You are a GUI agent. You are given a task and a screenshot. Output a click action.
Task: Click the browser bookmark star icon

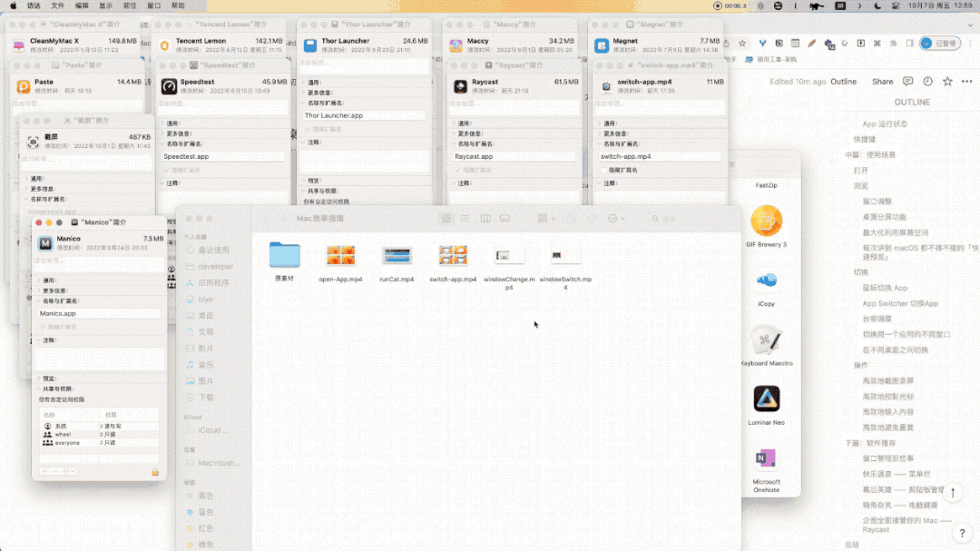742,44
